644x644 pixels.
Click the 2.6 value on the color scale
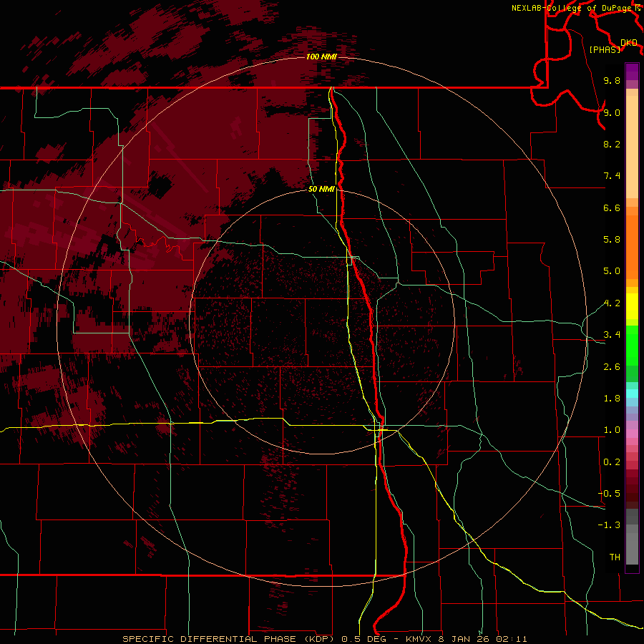pyautogui.click(x=612, y=367)
